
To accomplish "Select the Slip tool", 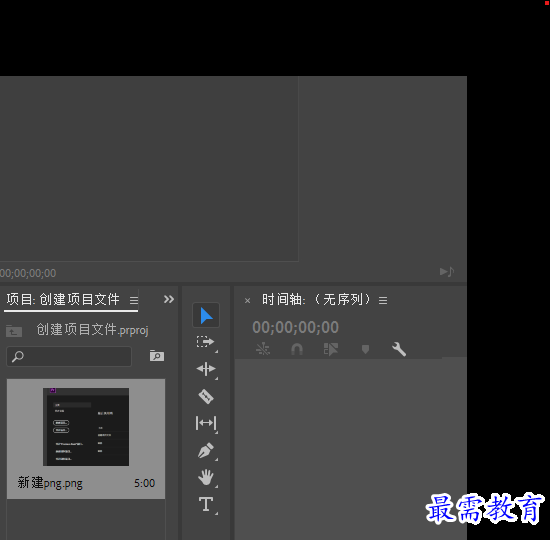I will (206, 423).
